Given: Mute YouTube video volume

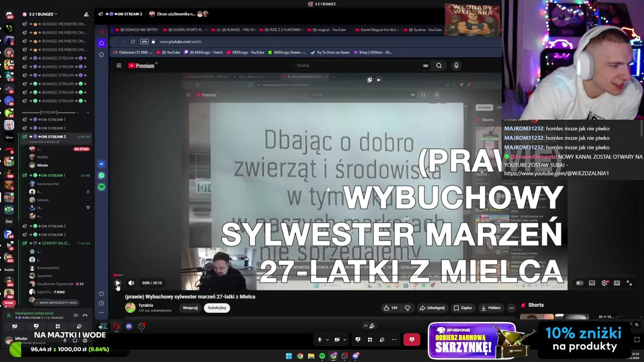Looking at the screenshot, I should click(x=131, y=283).
